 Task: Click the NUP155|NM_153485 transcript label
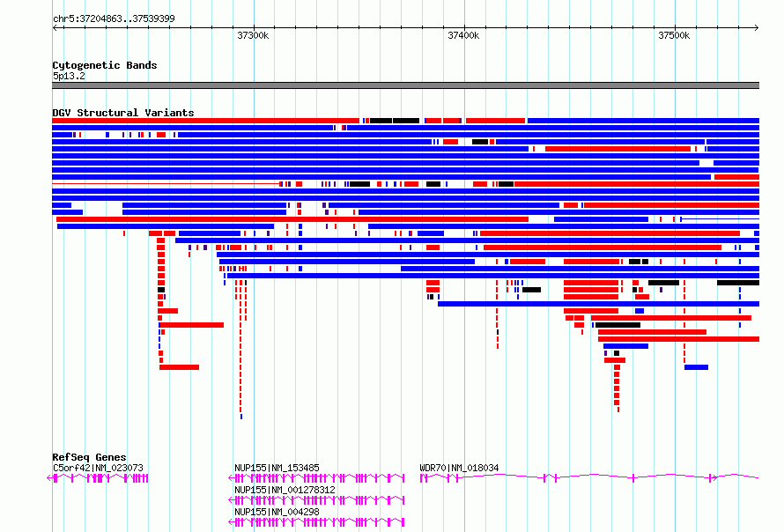pyautogui.click(x=277, y=468)
